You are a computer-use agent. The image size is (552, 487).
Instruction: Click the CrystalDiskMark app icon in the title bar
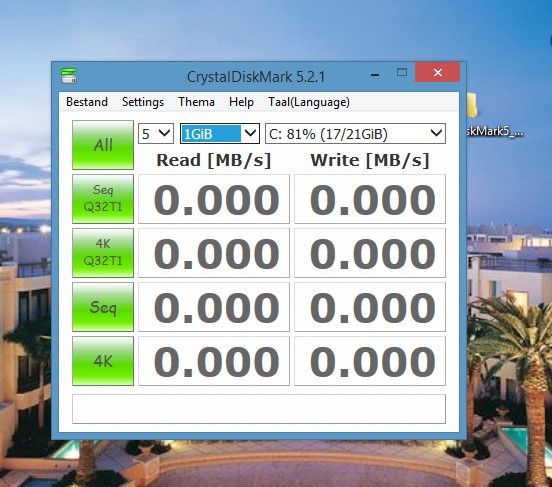(x=69, y=76)
